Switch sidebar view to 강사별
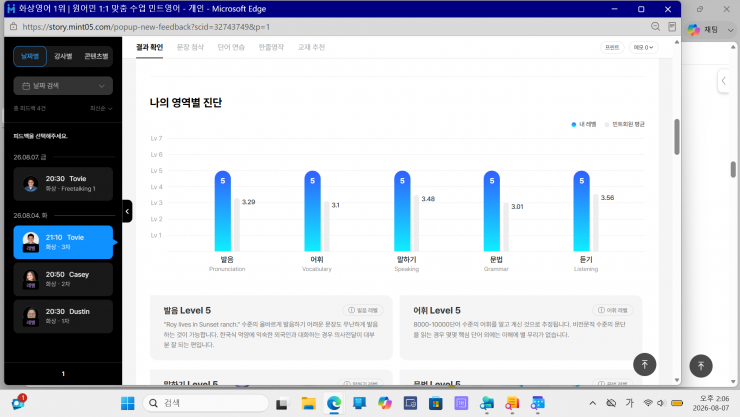The height and width of the screenshot is (417, 740). click(x=63, y=56)
